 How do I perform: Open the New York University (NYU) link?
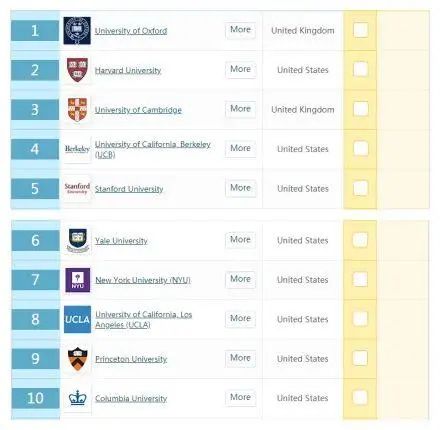143,280
